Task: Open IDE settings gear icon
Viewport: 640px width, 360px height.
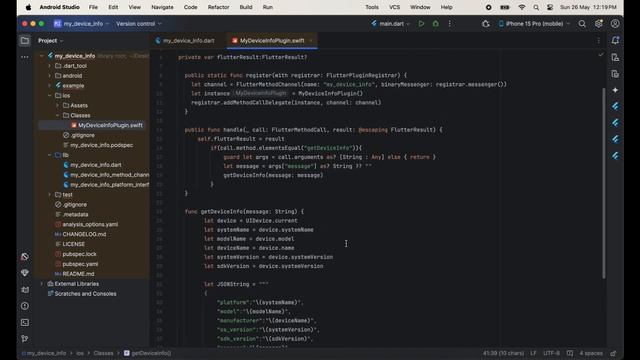Action: pos(598,24)
